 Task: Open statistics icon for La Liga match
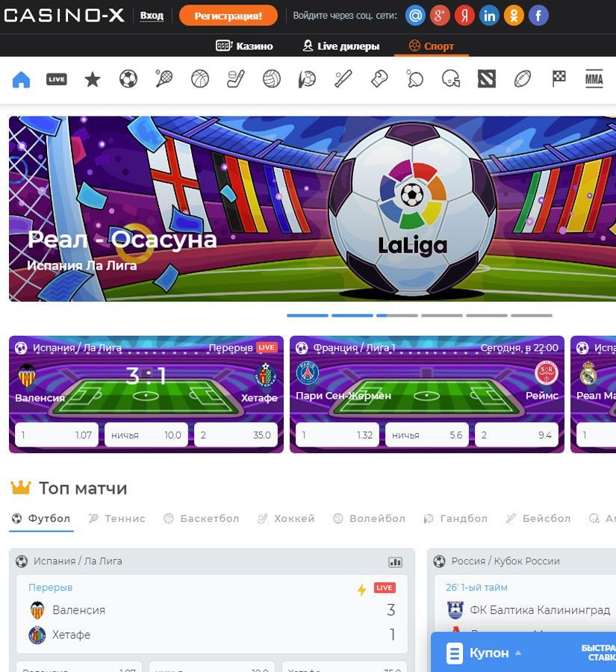pyautogui.click(x=395, y=561)
